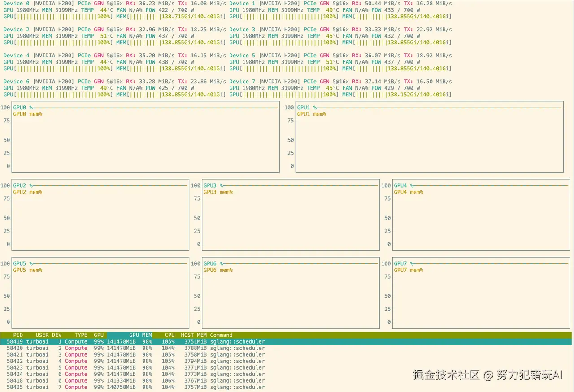574x392 pixels.
Task: Click the GPU5 mem% chart legend
Action: 28,270
